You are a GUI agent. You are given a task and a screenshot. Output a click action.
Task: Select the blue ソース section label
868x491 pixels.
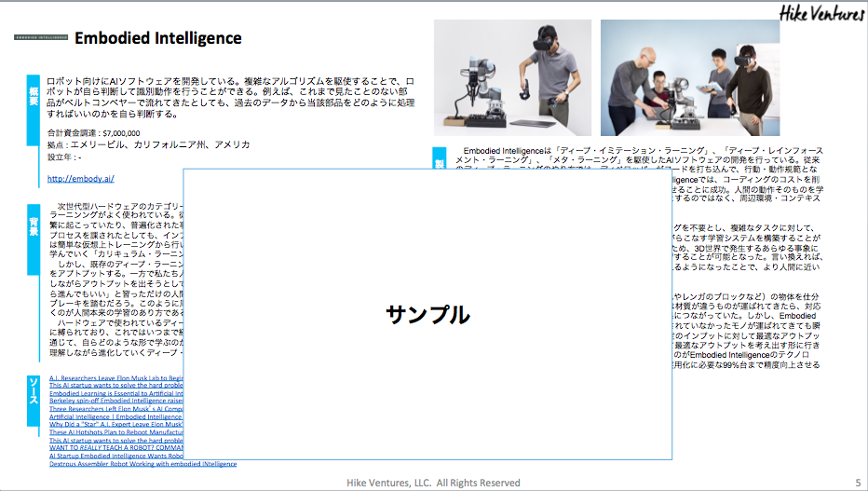pyautogui.click(x=34, y=401)
